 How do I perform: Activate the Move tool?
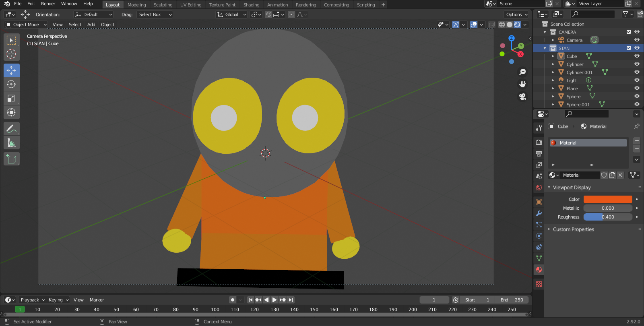[11, 70]
